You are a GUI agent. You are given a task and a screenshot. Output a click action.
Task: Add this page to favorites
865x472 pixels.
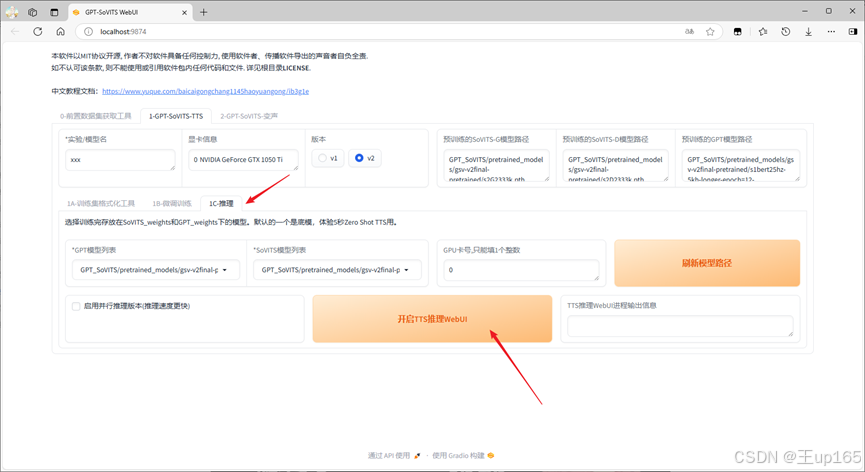click(710, 31)
